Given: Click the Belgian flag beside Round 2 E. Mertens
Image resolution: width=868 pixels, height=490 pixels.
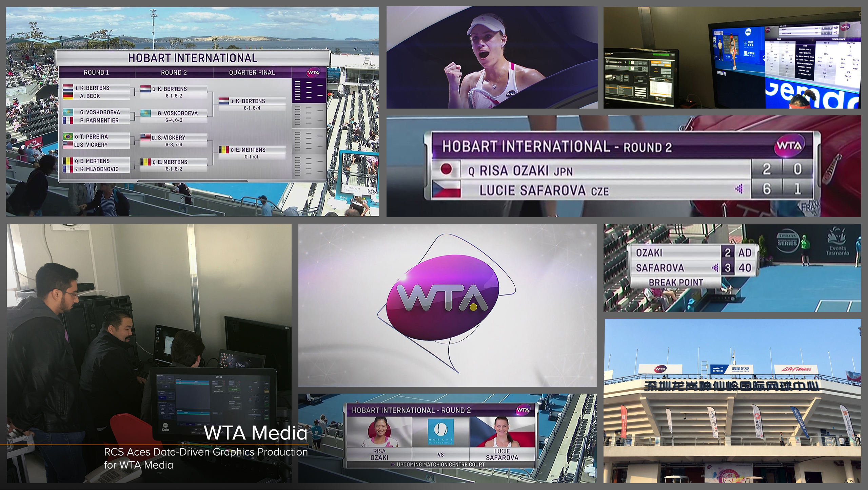Looking at the screenshot, I should point(145,162).
